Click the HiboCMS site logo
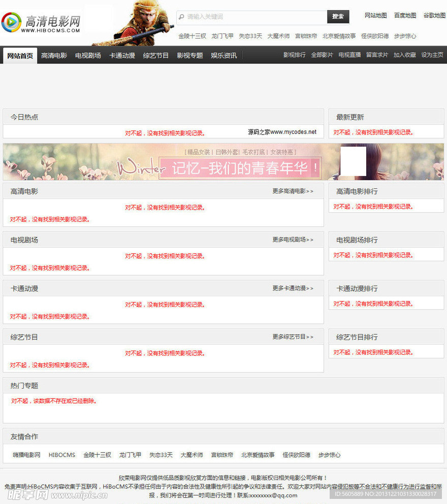The image size is (447, 504). [x=42, y=22]
